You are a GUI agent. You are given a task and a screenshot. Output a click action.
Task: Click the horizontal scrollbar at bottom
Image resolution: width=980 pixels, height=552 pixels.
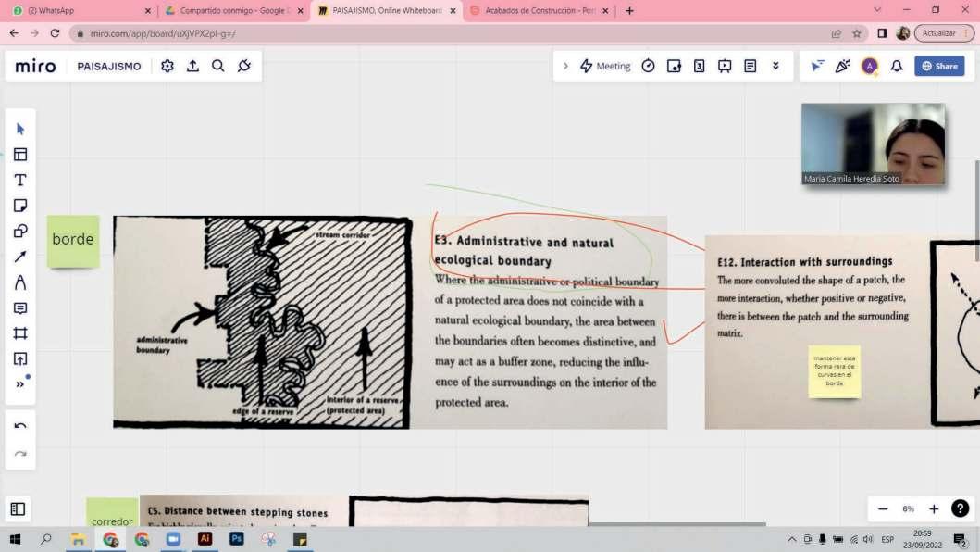(x=676, y=524)
